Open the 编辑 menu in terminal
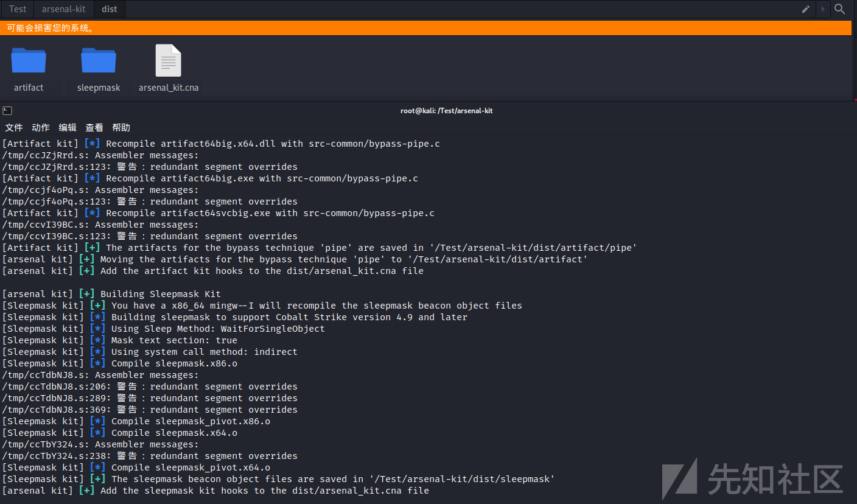This screenshot has width=857, height=504. point(68,127)
